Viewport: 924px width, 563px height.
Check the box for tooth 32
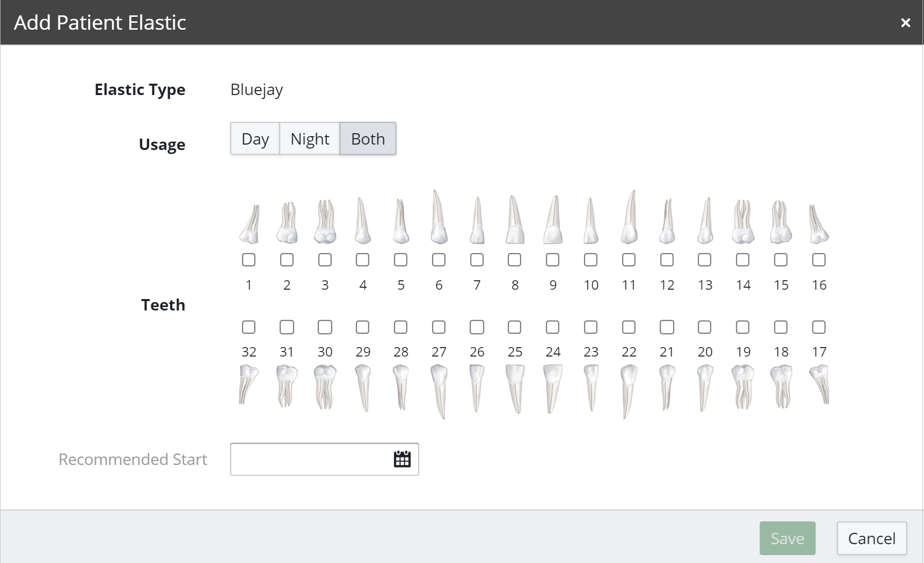pos(249,327)
